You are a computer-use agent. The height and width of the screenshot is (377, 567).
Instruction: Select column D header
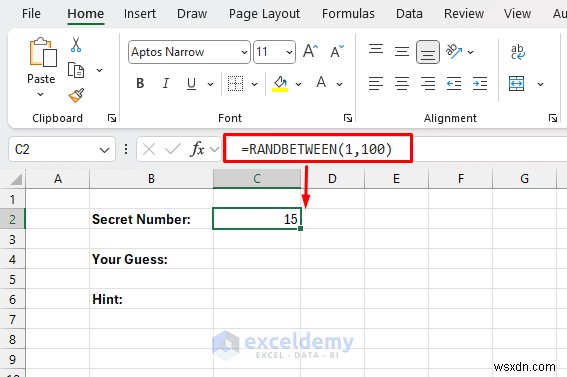(x=332, y=179)
